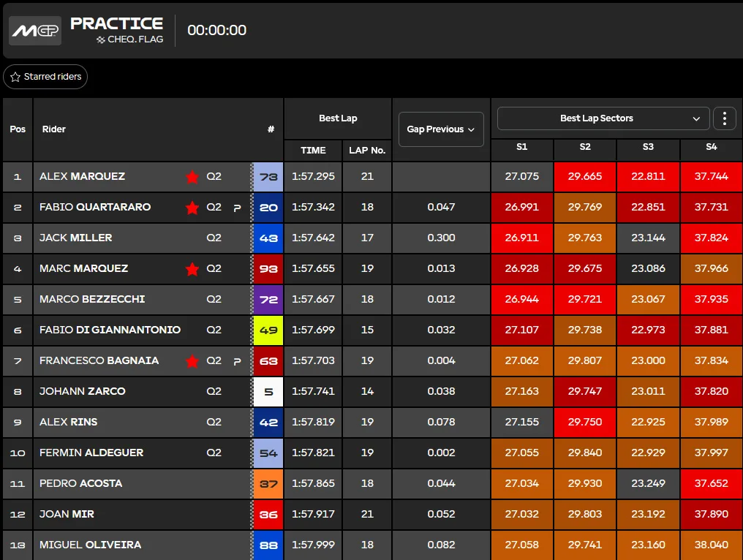Click S4 time 37.652
The image size is (743, 560).
[712, 484]
